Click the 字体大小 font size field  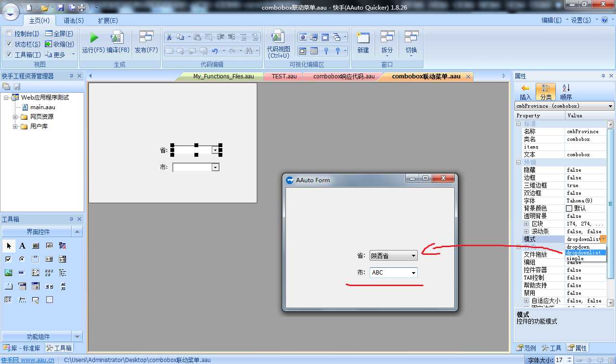pyautogui.click(x=560, y=360)
